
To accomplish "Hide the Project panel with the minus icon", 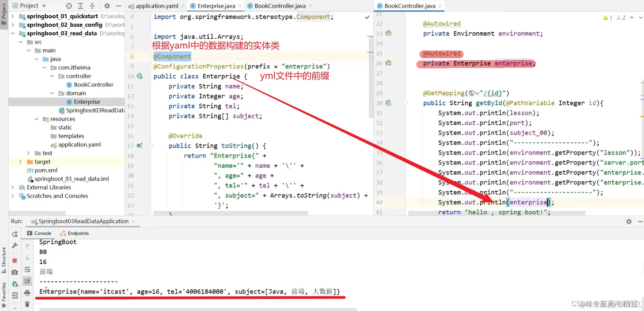I will point(119,6).
